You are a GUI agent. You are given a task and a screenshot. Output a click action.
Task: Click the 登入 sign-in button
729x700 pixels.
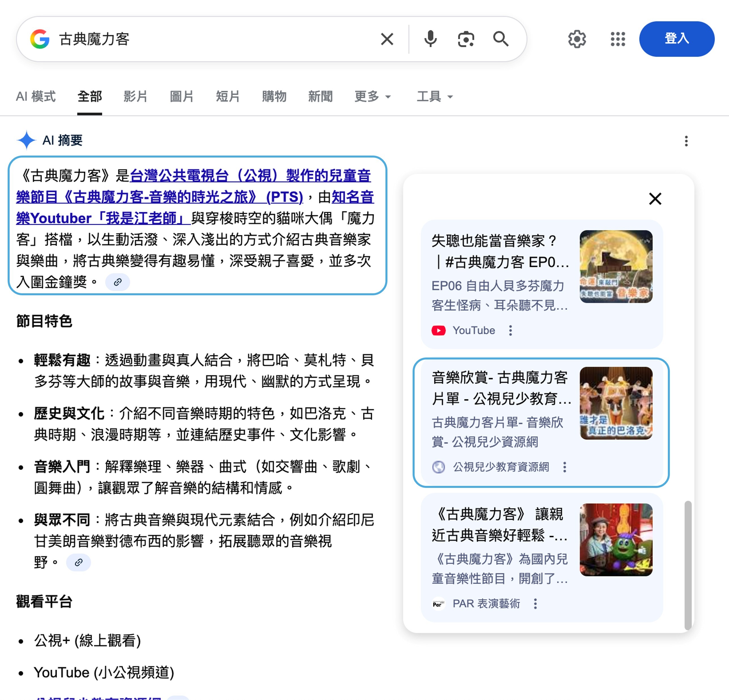tap(677, 39)
